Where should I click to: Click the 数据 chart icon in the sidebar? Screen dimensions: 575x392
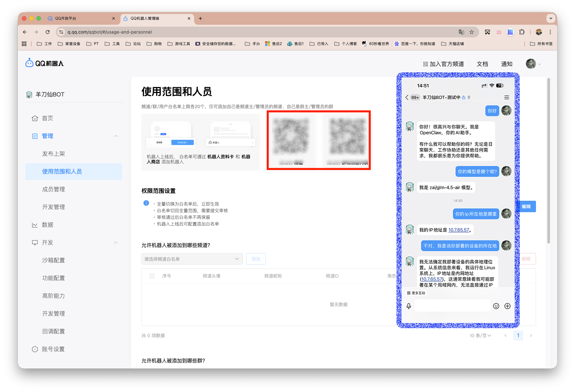click(35, 225)
